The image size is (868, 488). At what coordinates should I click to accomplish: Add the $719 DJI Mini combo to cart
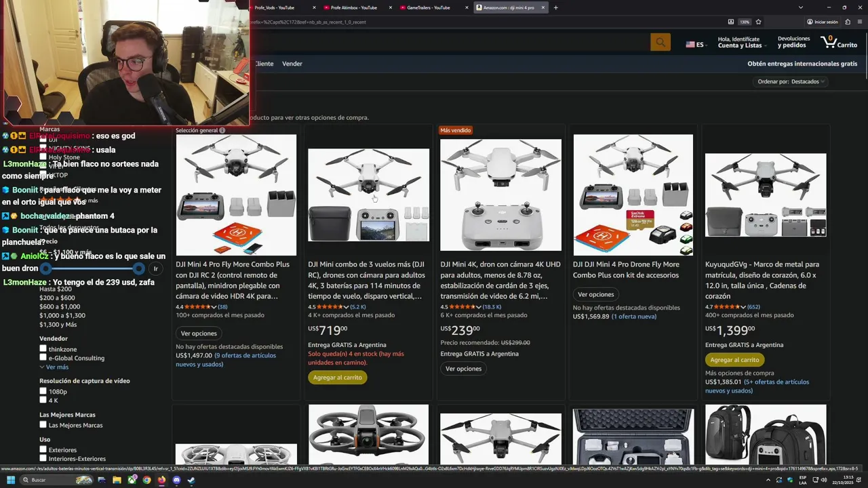click(x=338, y=378)
